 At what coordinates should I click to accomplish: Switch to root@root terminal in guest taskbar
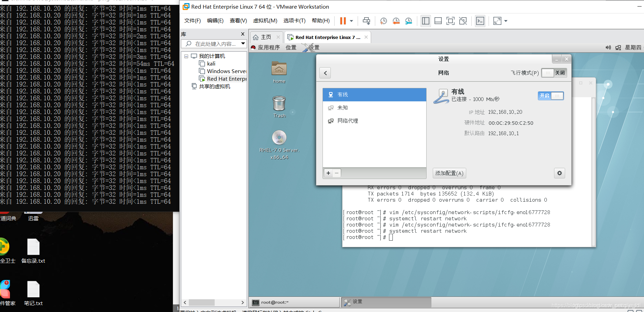(295, 302)
